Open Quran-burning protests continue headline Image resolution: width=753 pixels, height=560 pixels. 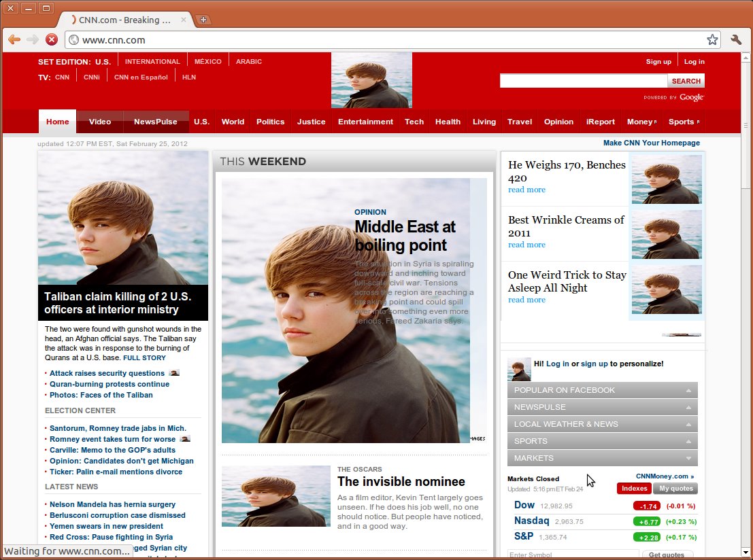click(110, 384)
